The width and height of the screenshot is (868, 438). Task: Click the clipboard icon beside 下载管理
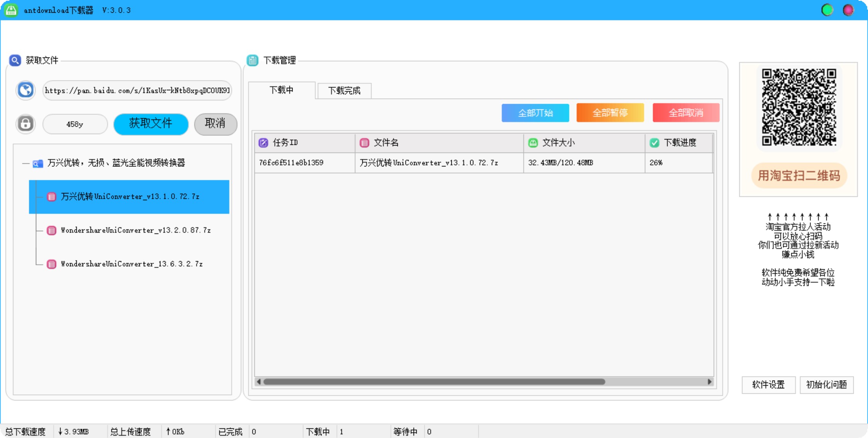[x=252, y=60]
